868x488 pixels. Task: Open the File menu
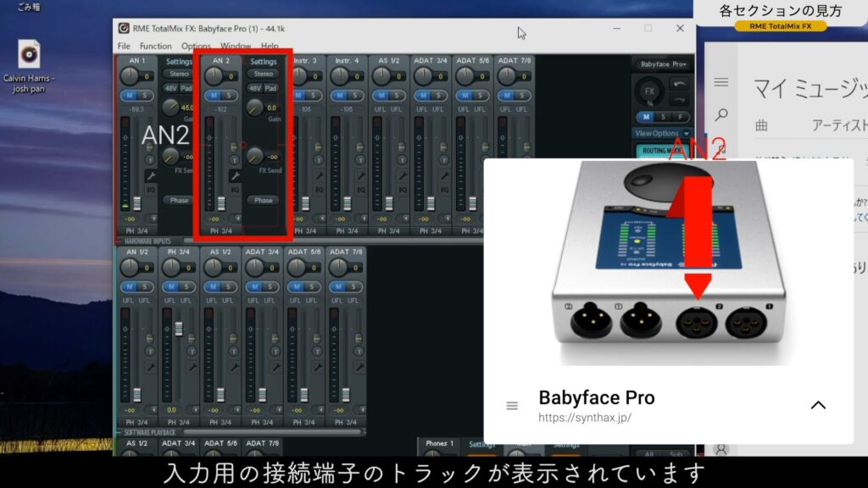124,46
